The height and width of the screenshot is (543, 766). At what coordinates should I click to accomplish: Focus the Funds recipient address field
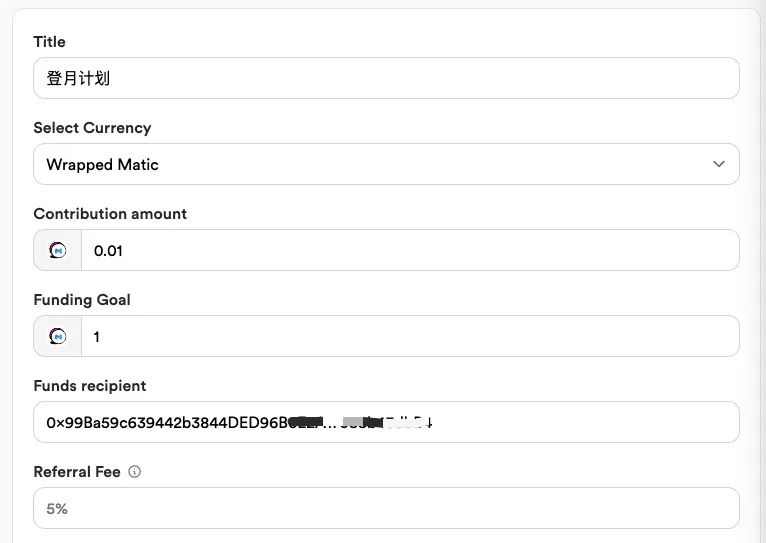coord(386,422)
